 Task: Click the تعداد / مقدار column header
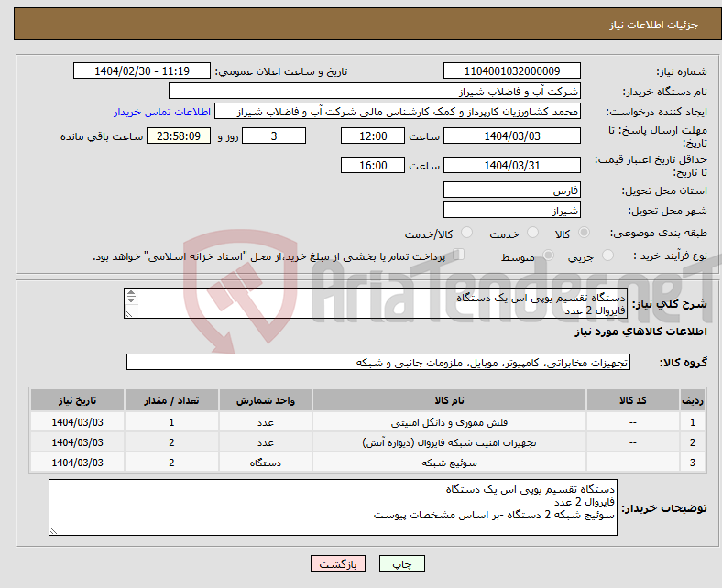click(171, 400)
